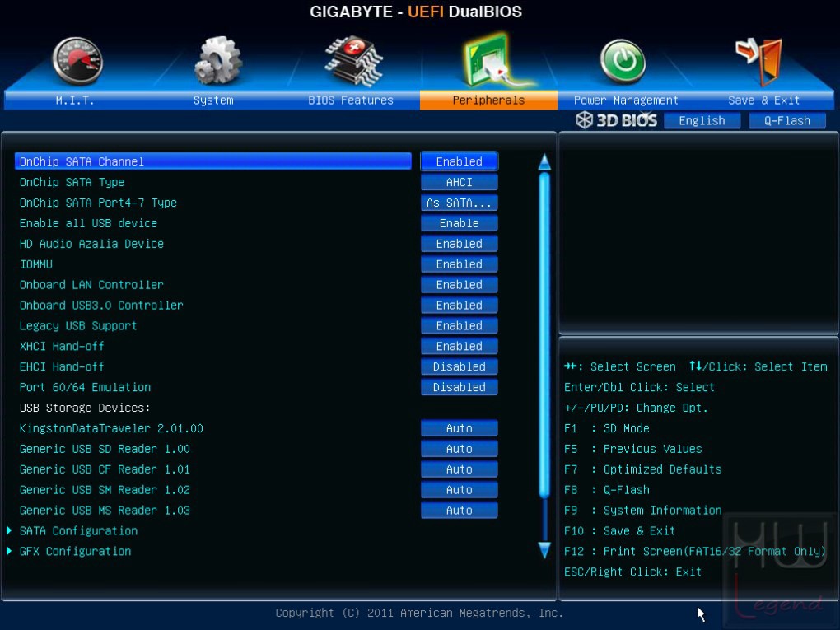Select Generic USB SM Reader 1.02 label

click(105, 490)
